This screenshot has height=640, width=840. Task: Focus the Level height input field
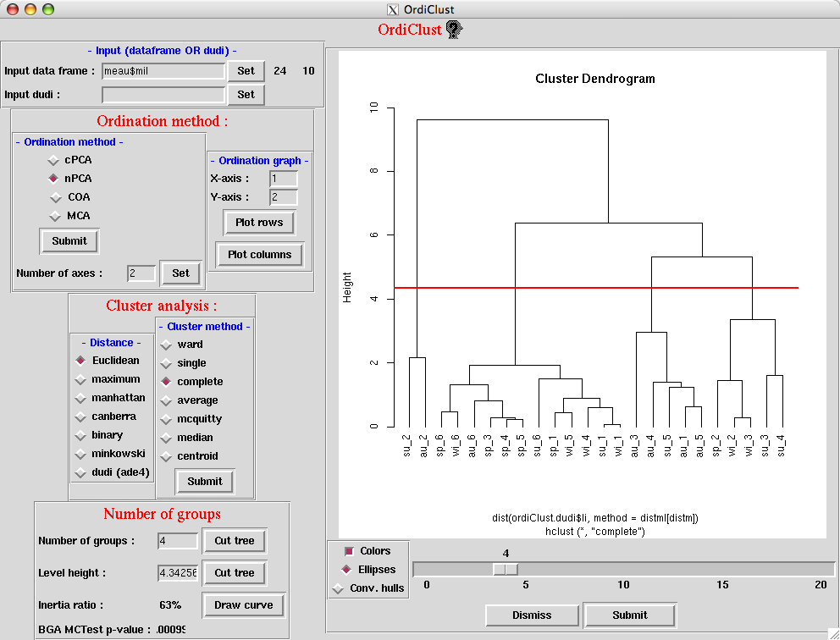point(178,573)
